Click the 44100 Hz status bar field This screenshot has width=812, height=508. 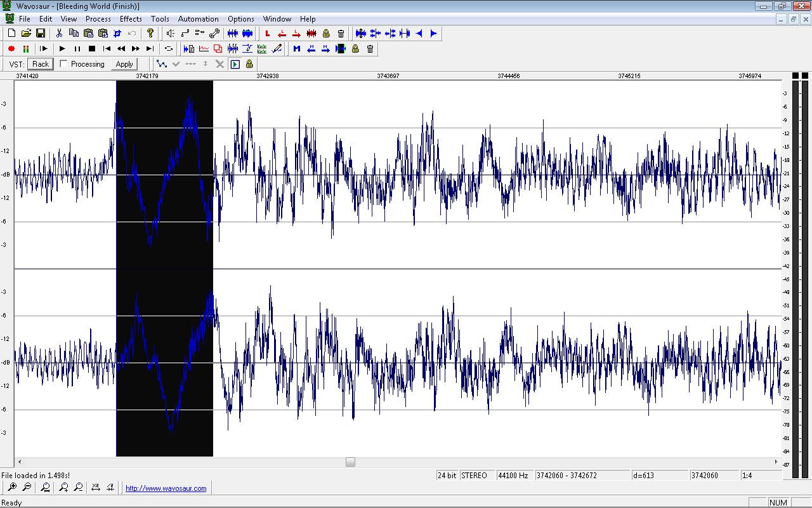tap(514, 475)
